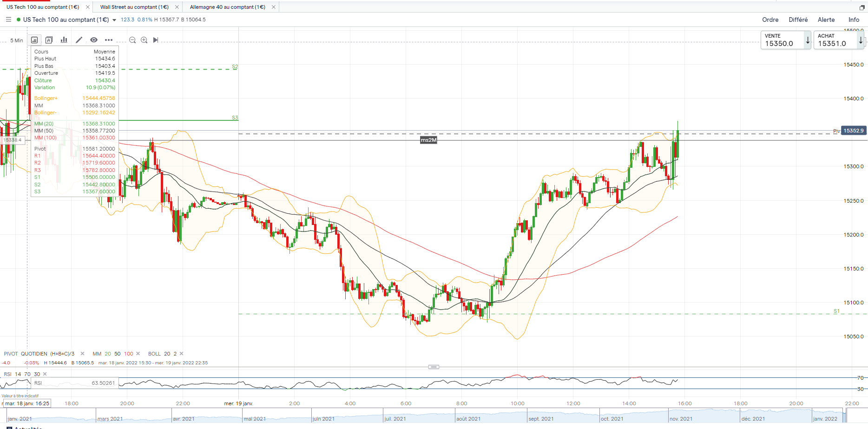Remove the RSI 14 70 30 indicator
The width and height of the screenshot is (868, 429).
tap(45, 374)
